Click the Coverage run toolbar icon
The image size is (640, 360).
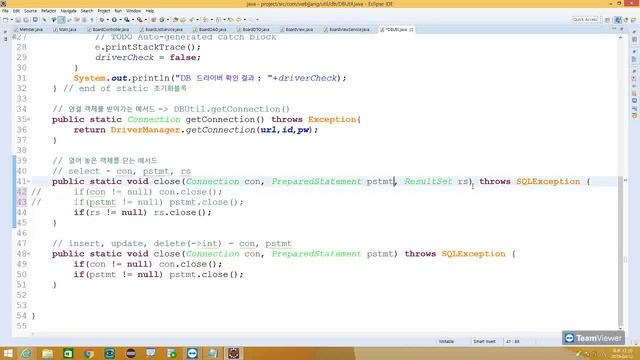coord(127,20)
